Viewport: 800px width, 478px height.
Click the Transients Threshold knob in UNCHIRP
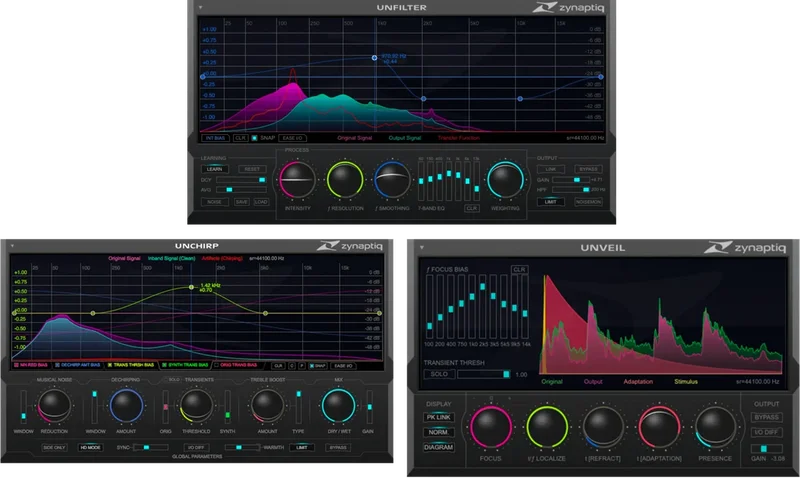(196, 406)
